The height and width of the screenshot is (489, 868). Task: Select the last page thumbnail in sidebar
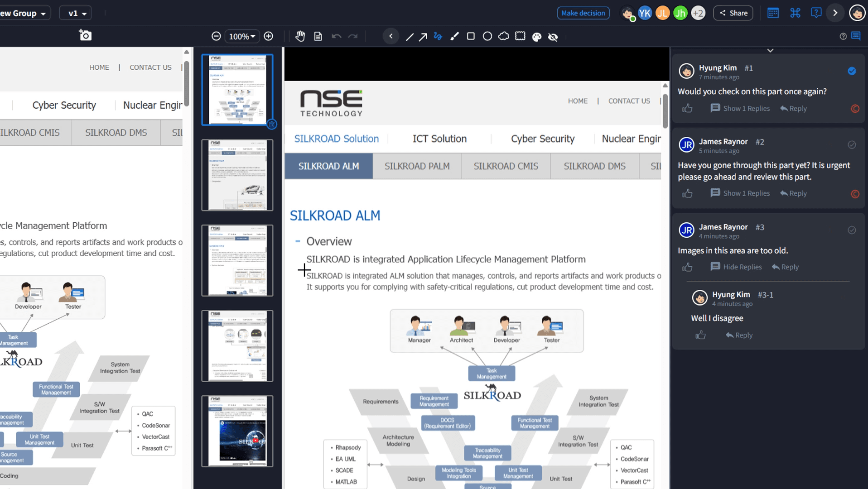pyautogui.click(x=237, y=431)
